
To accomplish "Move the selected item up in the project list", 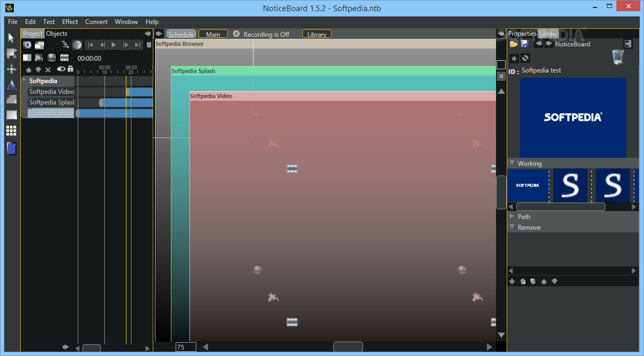I will pyautogui.click(x=29, y=70).
